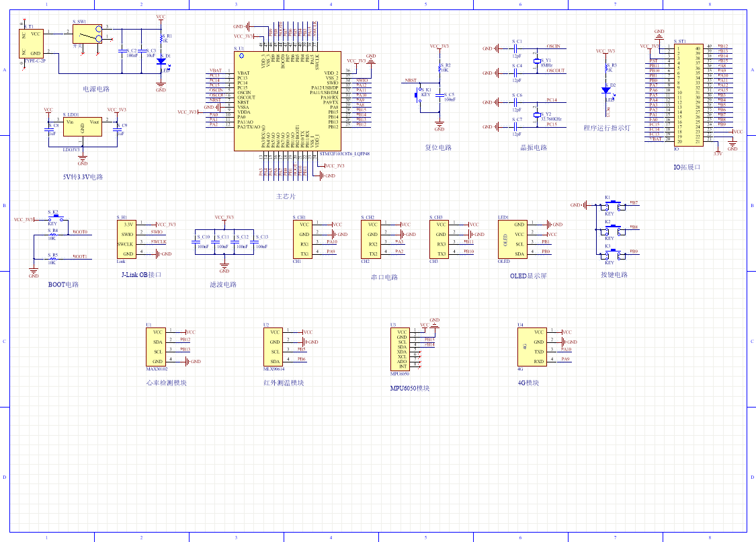Viewport: 756px width, 542px height.
Task: Click the '主芯片' section label
Action: 286,196
